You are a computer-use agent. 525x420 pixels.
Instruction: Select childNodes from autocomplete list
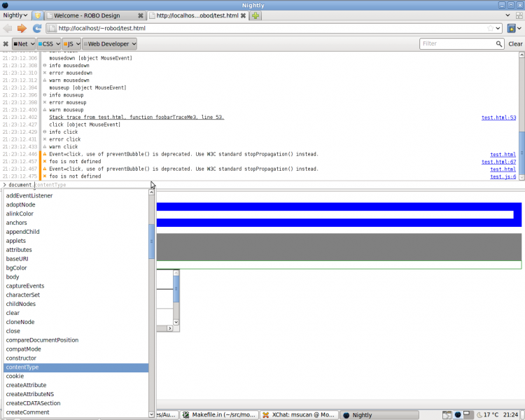pos(76,304)
